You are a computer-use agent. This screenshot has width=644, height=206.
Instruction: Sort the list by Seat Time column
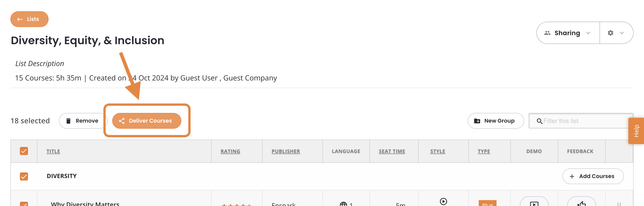[392, 151]
